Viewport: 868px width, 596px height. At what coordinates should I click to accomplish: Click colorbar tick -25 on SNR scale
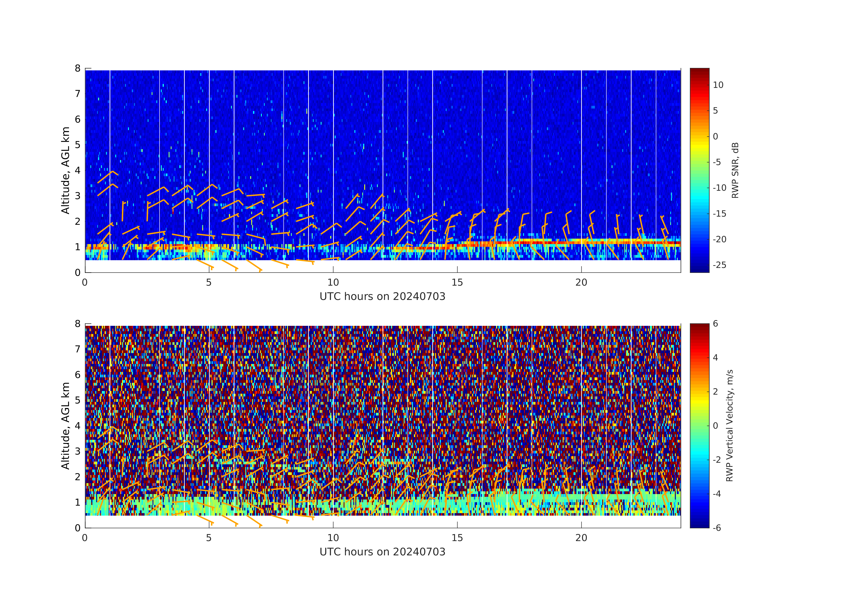click(x=719, y=265)
